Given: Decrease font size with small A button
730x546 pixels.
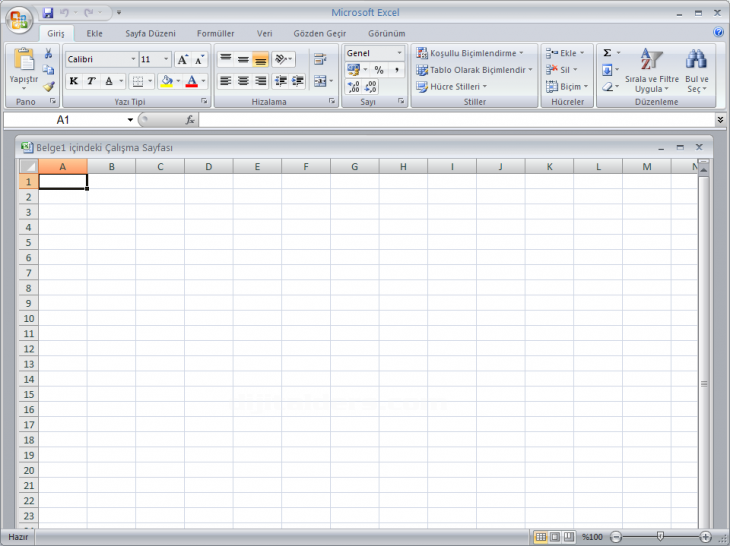Looking at the screenshot, I should click(x=199, y=60).
